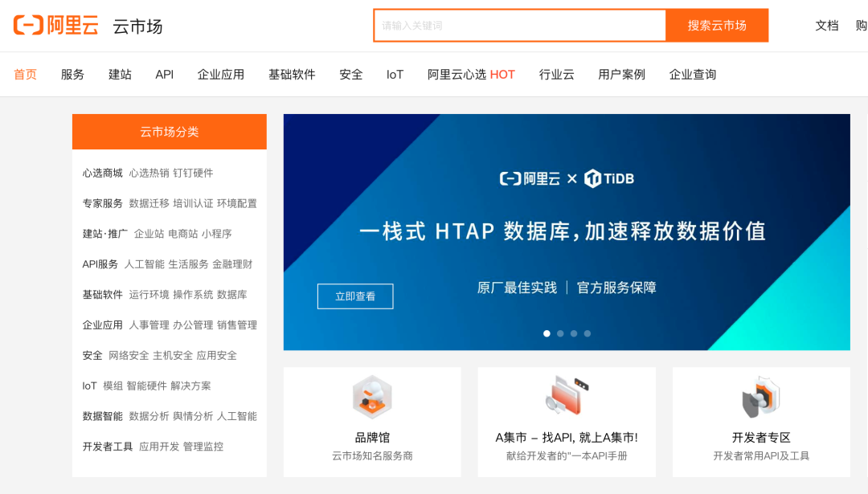
Task: Open the 企业应用 nav tab
Action: pos(221,75)
